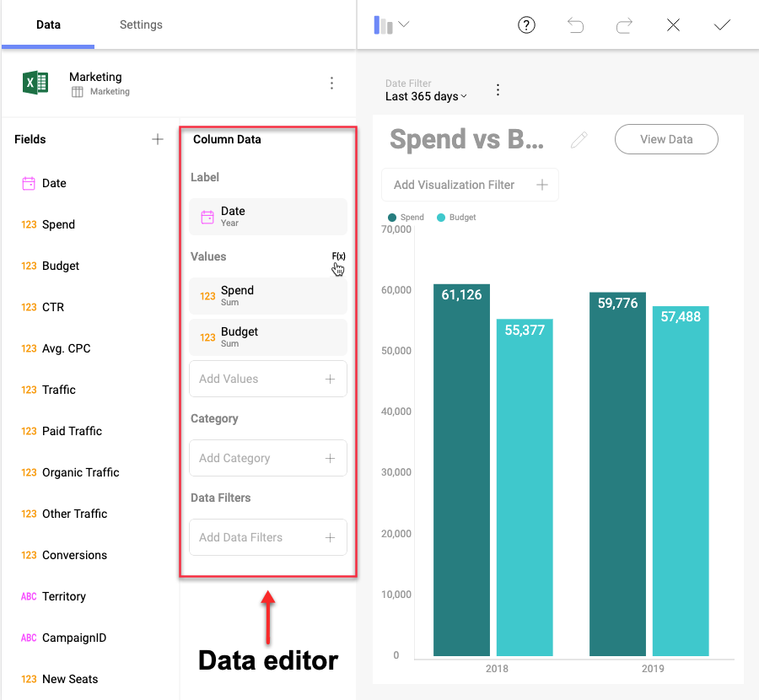Redo the last change

[x=624, y=25]
